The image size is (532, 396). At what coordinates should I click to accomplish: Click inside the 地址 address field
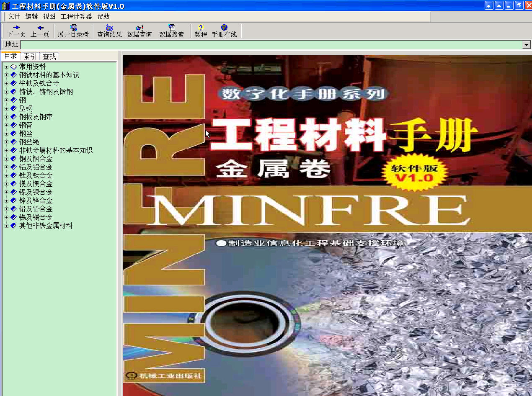click(271, 45)
